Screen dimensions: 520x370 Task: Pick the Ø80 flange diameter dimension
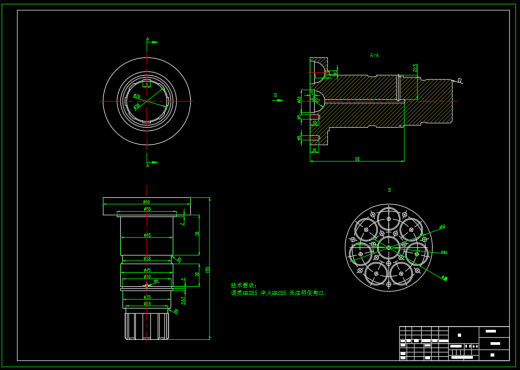(x=146, y=202)
